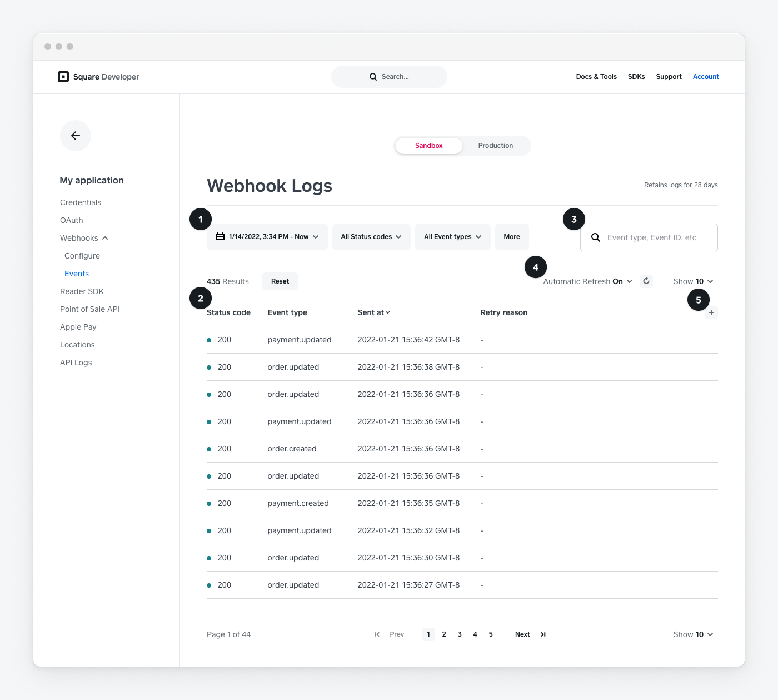
Task: Open the 15:36:27 order.updated log row
Action: point(462,585)
